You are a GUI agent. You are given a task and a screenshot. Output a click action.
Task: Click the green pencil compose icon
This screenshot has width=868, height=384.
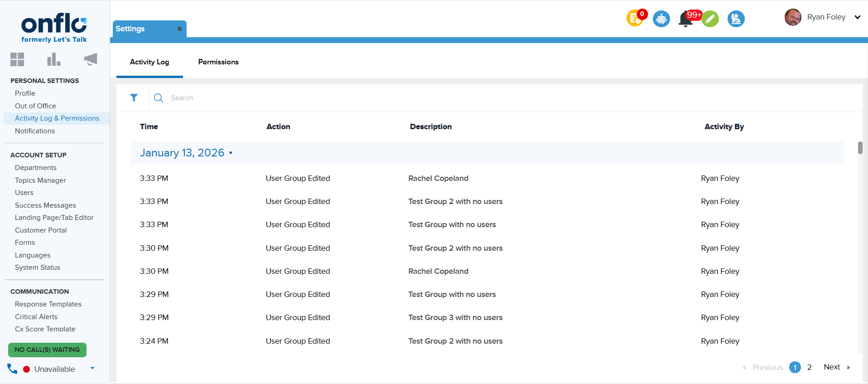(710, 19)
